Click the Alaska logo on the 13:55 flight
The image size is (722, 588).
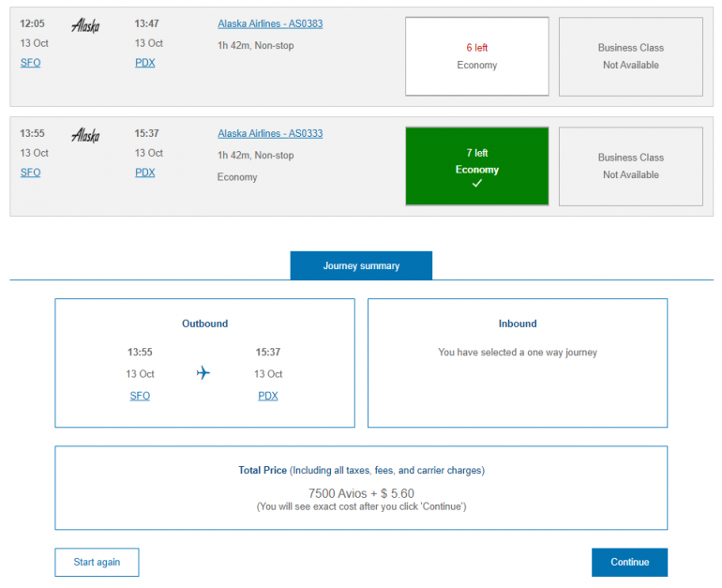(x=85, y=135)
